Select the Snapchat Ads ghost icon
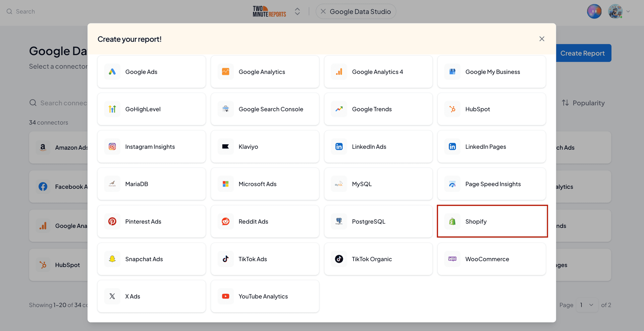Image resolution: width=644 pixels, height=331 pixels. 112,259
